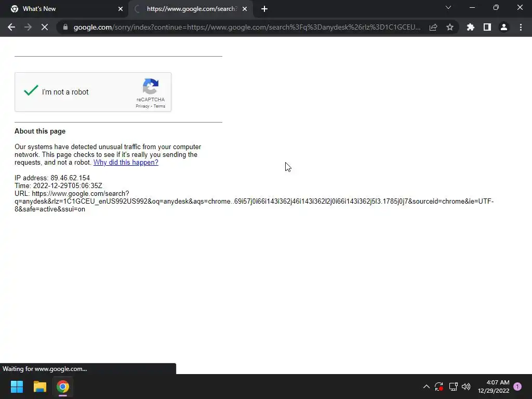The width and height of the screenshot is (532, 399).
Task: Bookmark this page with the star icon
Action: [450, 27]
